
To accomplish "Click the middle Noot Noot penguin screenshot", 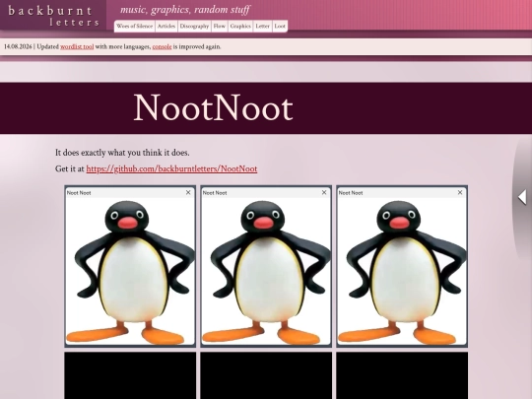I will coord(266,266).
